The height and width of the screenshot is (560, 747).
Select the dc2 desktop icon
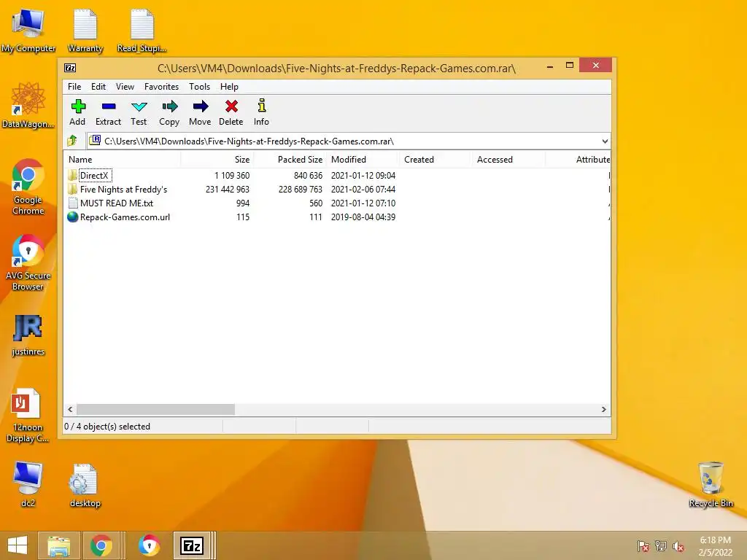pyautogui.click(x=28, y=484)
